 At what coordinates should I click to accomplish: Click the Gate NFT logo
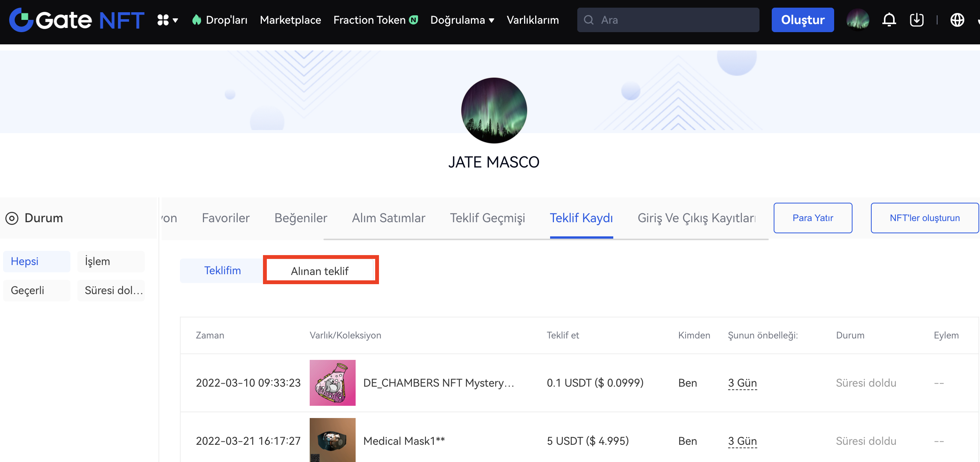(77, 20)
